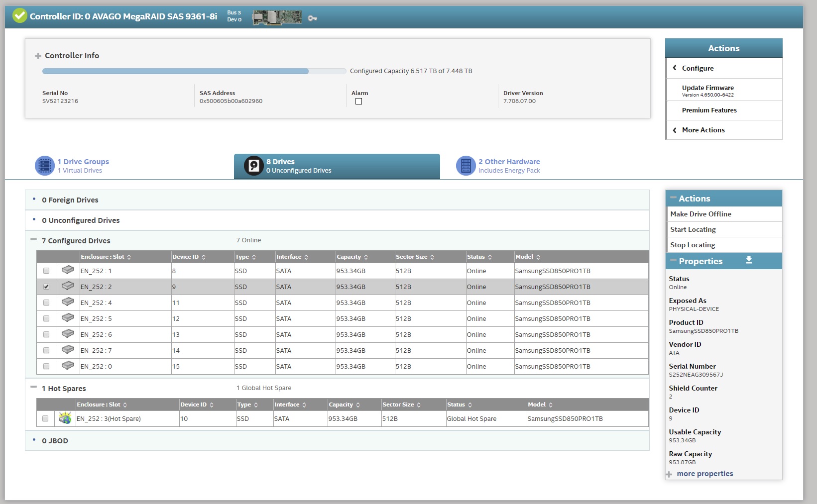Choose Stop Locating

tap(724, 245)
